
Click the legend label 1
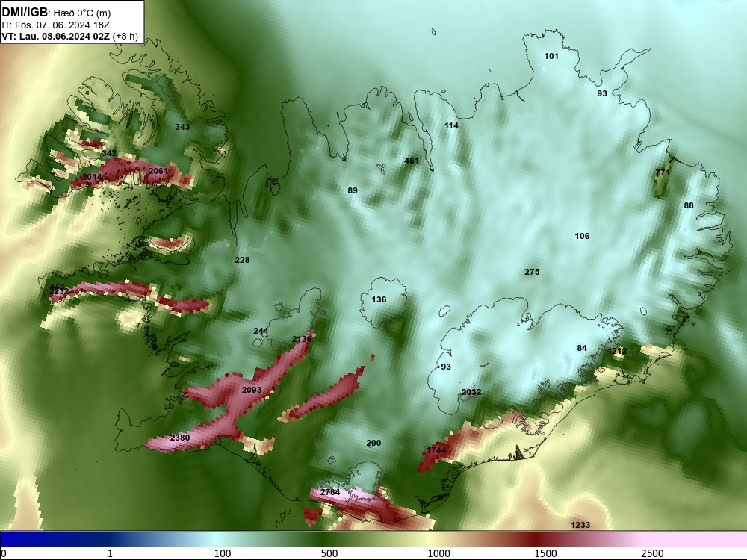coord(110,553)
